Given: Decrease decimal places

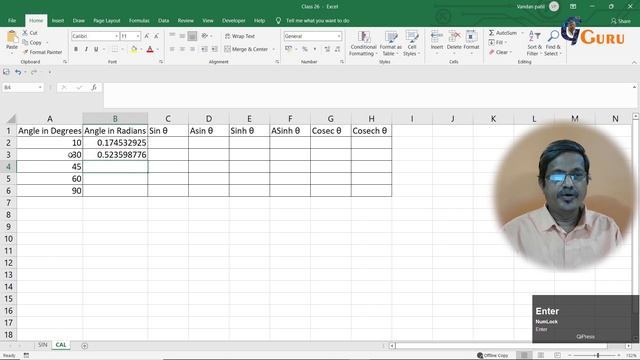Looking at the screenshot, I should click(x=337, y=49).
